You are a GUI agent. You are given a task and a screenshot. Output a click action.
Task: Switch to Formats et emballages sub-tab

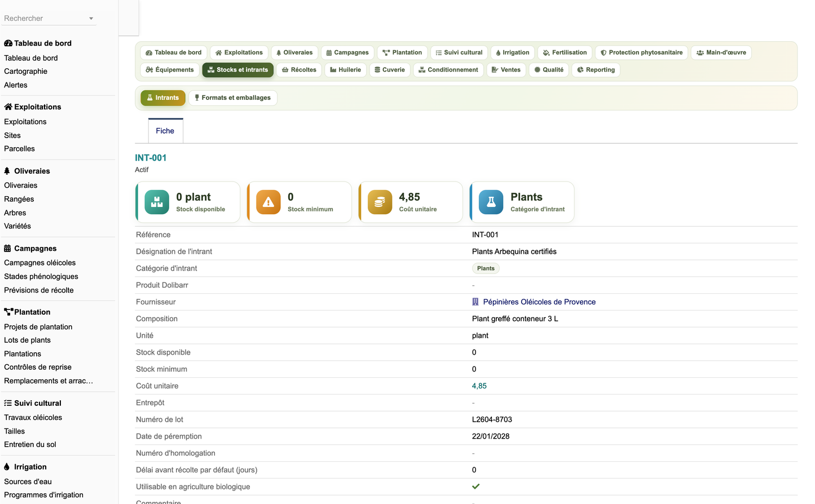(x=233, y=98)
